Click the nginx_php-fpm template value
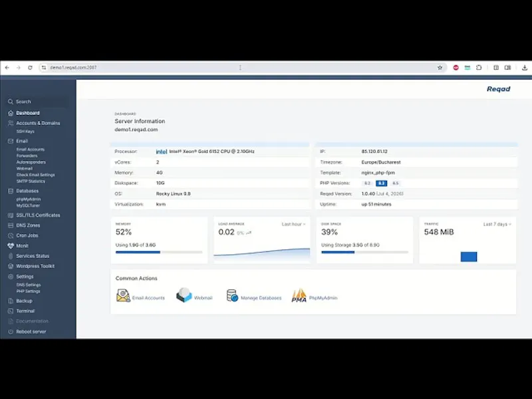This screenshot has width=532, height=399. (378, 173)
